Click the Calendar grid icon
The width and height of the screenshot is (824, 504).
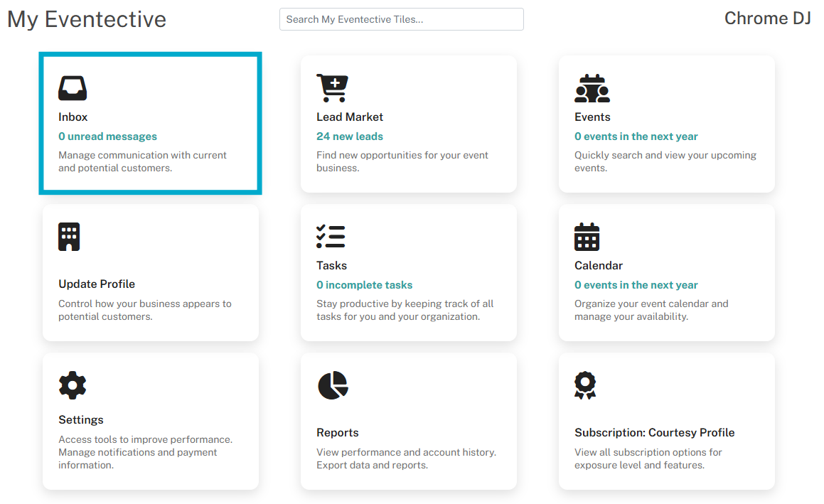[x=587, y=237]
